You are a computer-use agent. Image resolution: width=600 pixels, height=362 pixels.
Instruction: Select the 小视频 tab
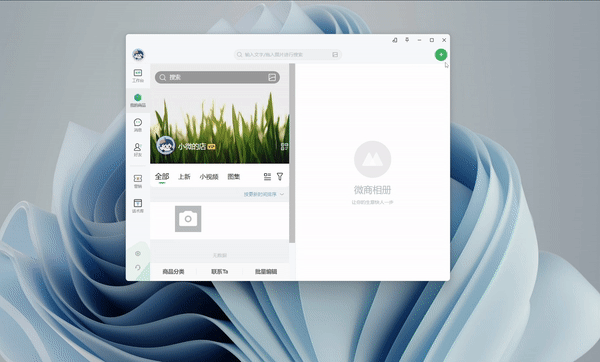point(209,176)
